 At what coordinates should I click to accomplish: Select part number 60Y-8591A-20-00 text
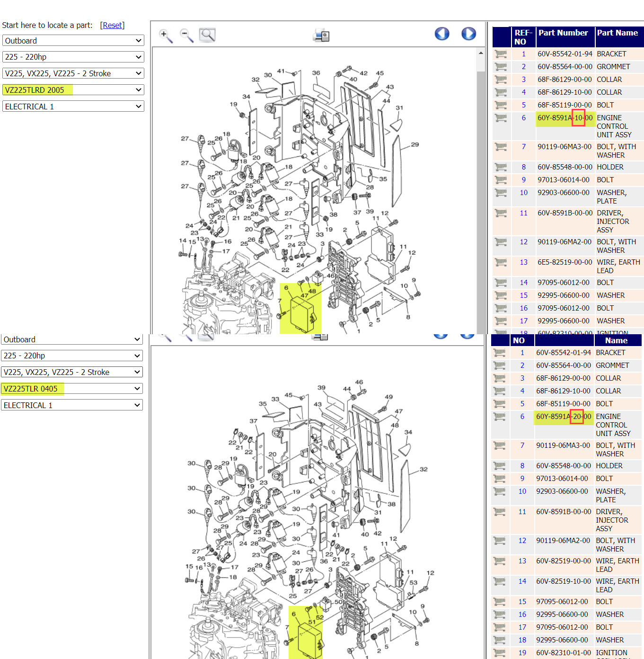[x=564, y=417]
